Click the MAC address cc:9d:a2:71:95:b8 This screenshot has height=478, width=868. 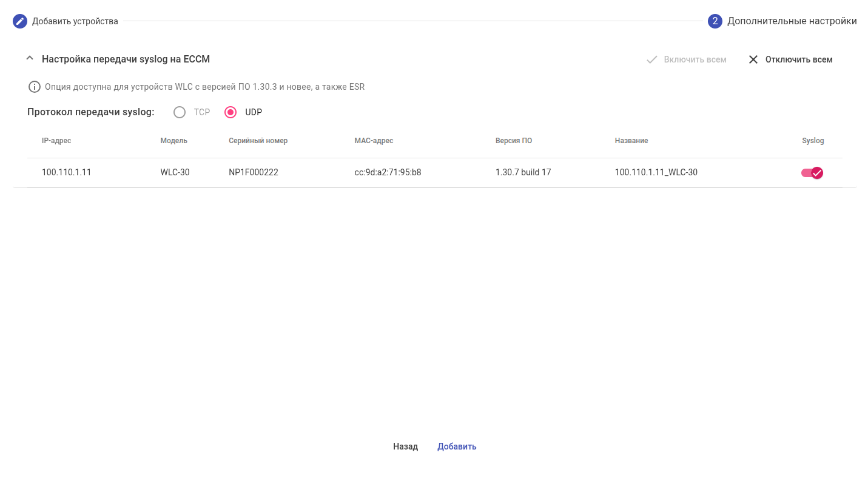click(388, 172)
